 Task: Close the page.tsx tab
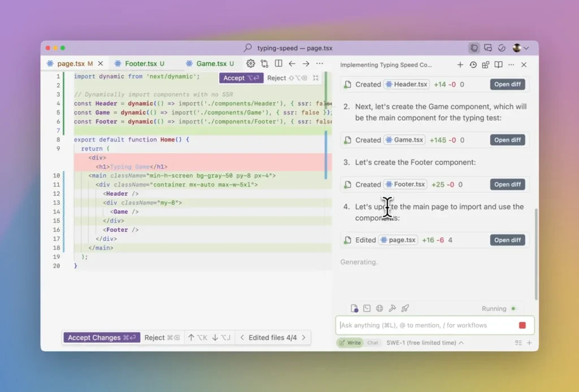tap(101, 63)
